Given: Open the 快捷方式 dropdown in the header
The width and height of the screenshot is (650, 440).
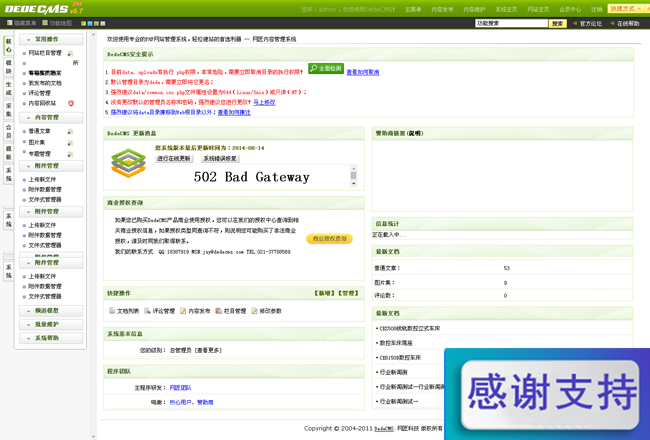Looking at the screenshot, I should [x=626, y=9].
